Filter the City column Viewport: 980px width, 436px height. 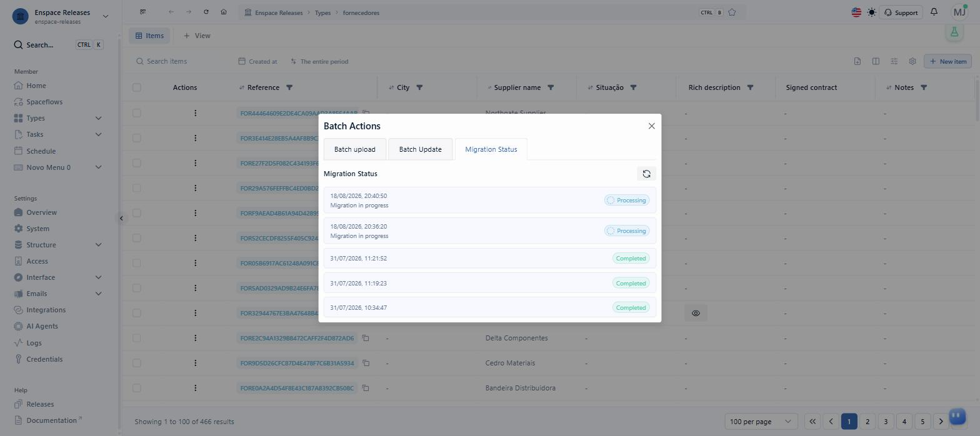(x=419, y=87)
